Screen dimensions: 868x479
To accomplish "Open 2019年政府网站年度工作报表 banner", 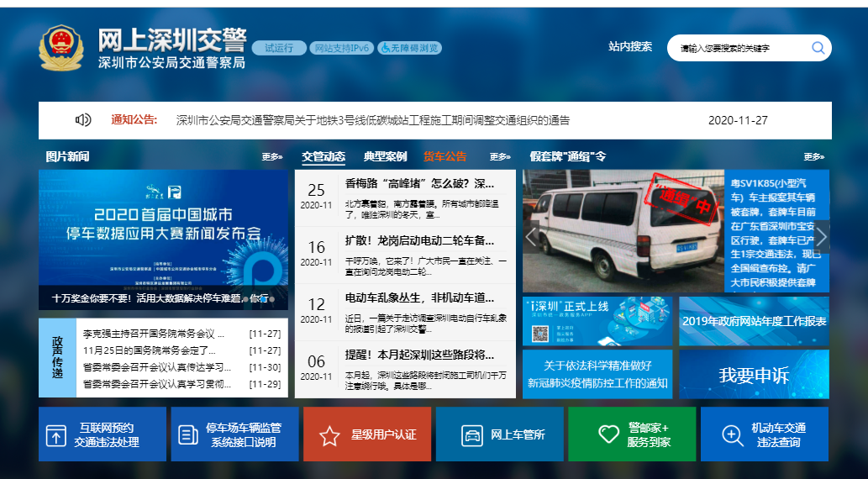I will tap(754, 321).
